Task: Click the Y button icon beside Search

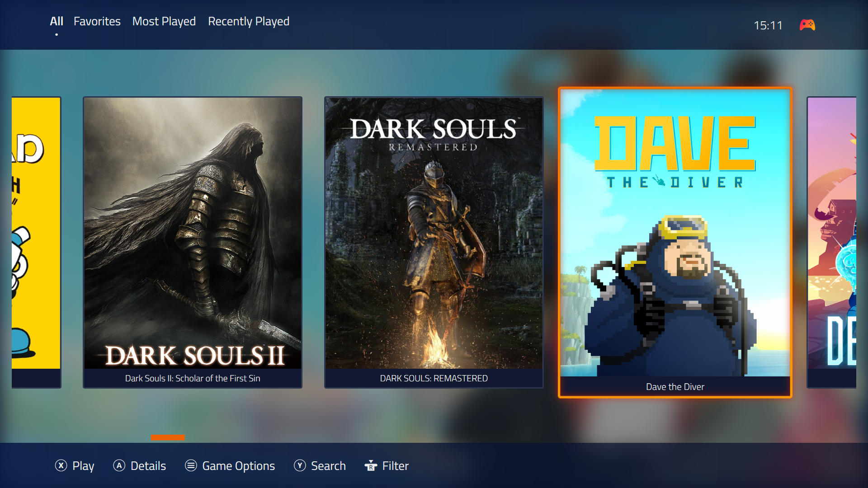Action: (300, 465)
